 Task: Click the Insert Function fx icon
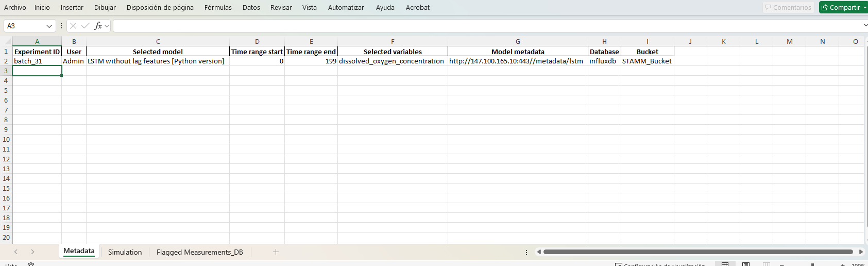98,26
